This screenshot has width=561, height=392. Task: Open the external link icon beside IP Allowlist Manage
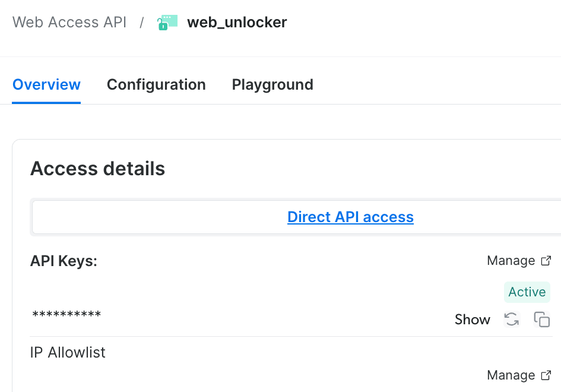[x=546, y=375]
